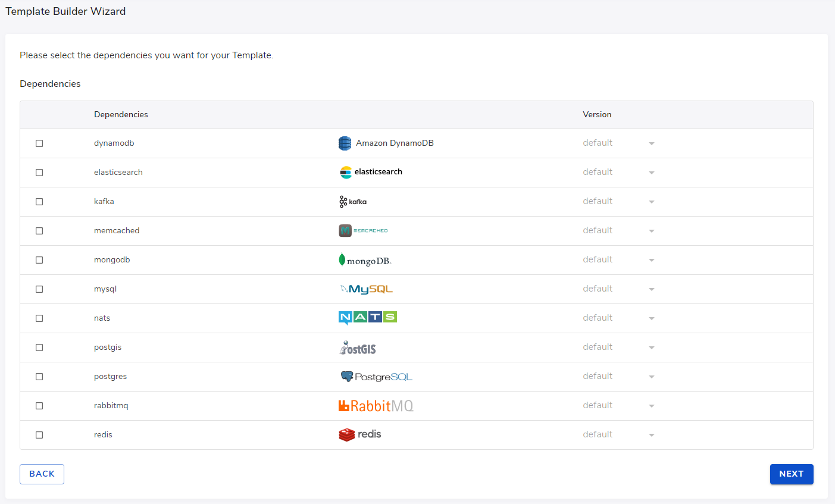This screenshot has width=835, height=504.
Task: Click the PostGIS logo
Action: point(358,348)
